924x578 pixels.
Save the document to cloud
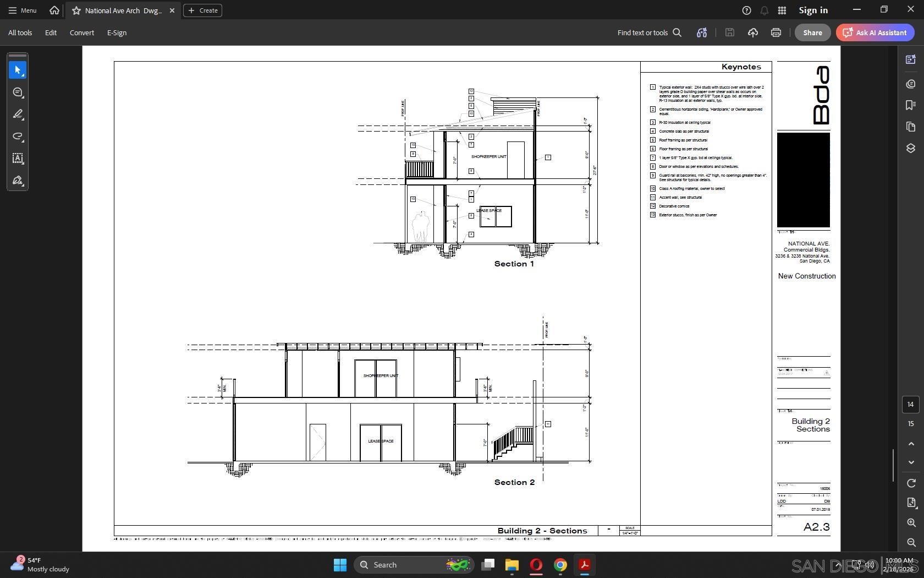752,32
